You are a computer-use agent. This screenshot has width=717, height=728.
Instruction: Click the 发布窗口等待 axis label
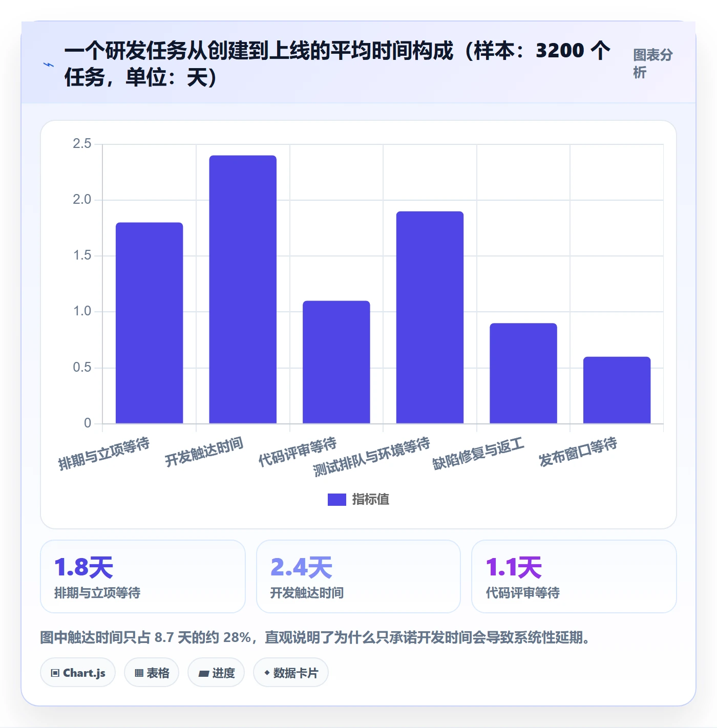pyautogui.click(x=578, y=452)
